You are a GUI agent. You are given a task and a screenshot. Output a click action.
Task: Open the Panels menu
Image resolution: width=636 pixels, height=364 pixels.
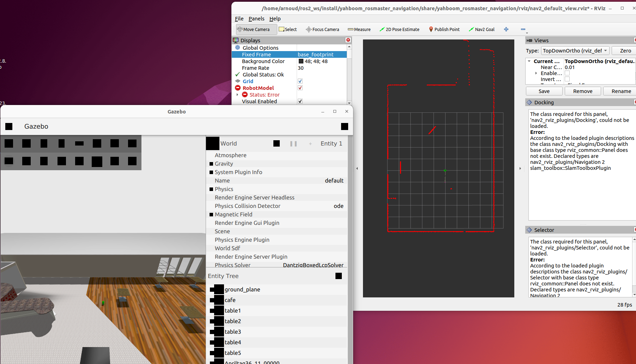coord(256,19)
